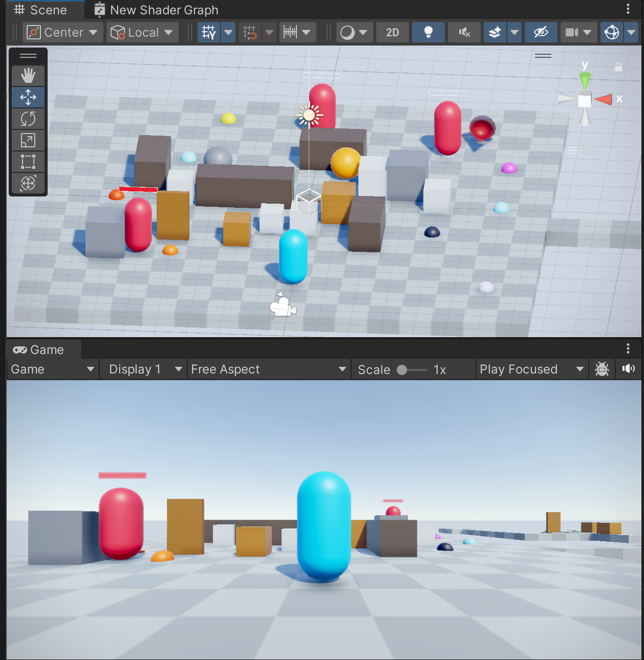The width and height of the screenshot is (644, 660).
Task: Click the Game view Scale slider
Action: (412, 370)
